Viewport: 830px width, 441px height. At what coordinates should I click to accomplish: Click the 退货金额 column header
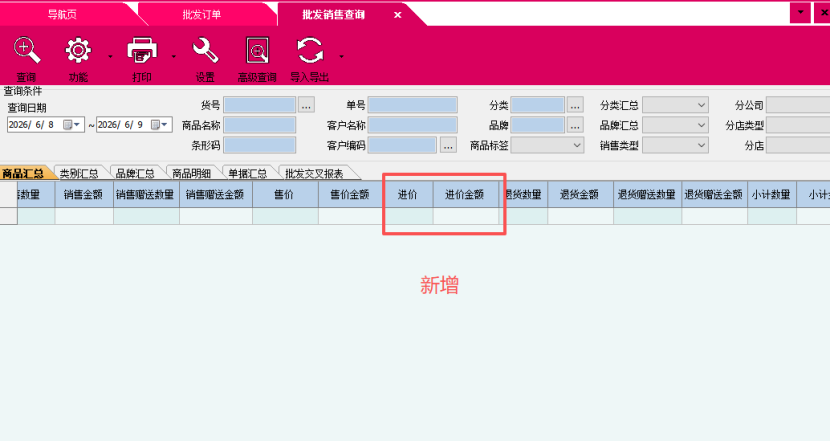click(581, 194)
